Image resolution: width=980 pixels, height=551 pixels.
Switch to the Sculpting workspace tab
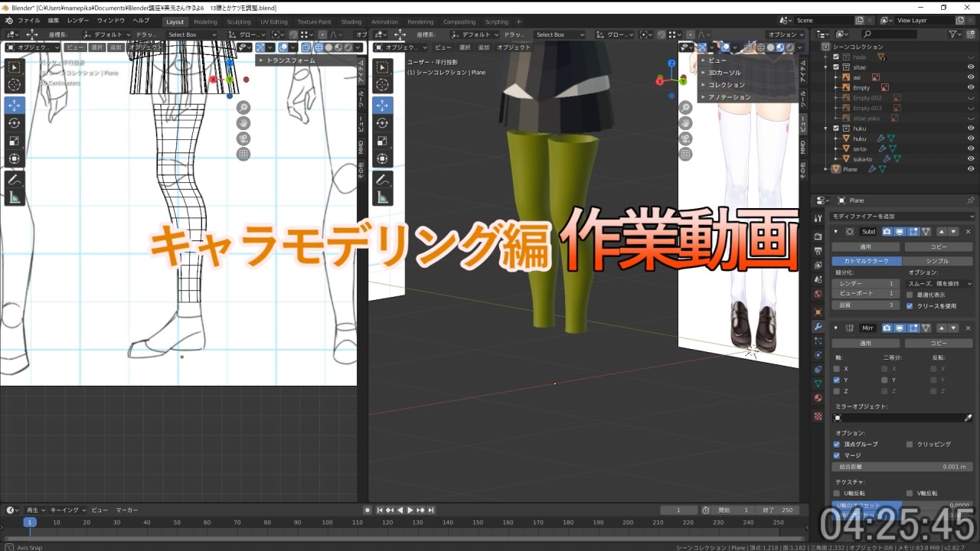coord(238,22)
